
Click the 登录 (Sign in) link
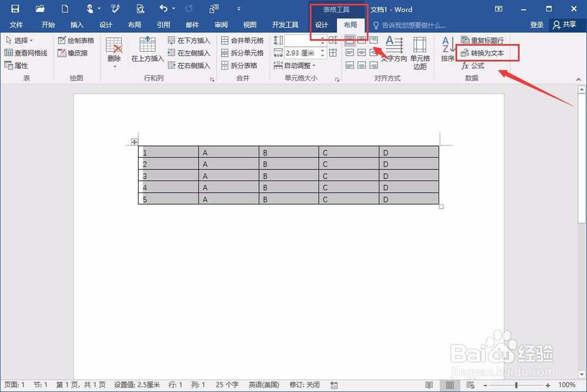[x=537, y=25]
